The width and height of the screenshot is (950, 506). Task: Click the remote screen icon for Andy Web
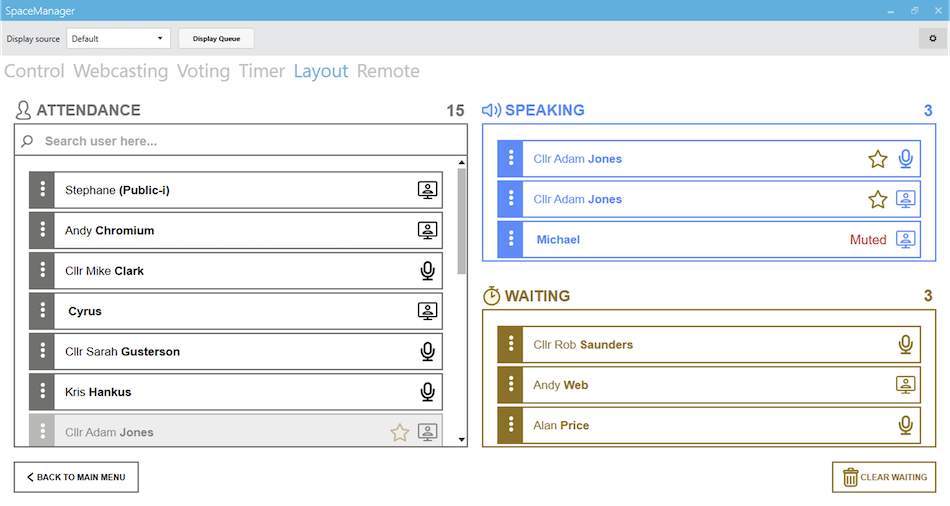(x=905, y=385)
